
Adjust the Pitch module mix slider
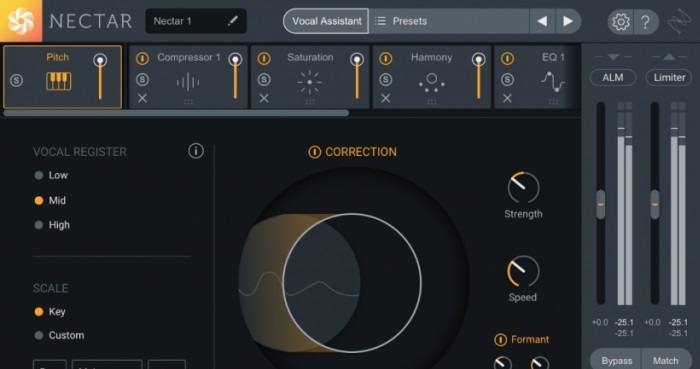point(100,77)
